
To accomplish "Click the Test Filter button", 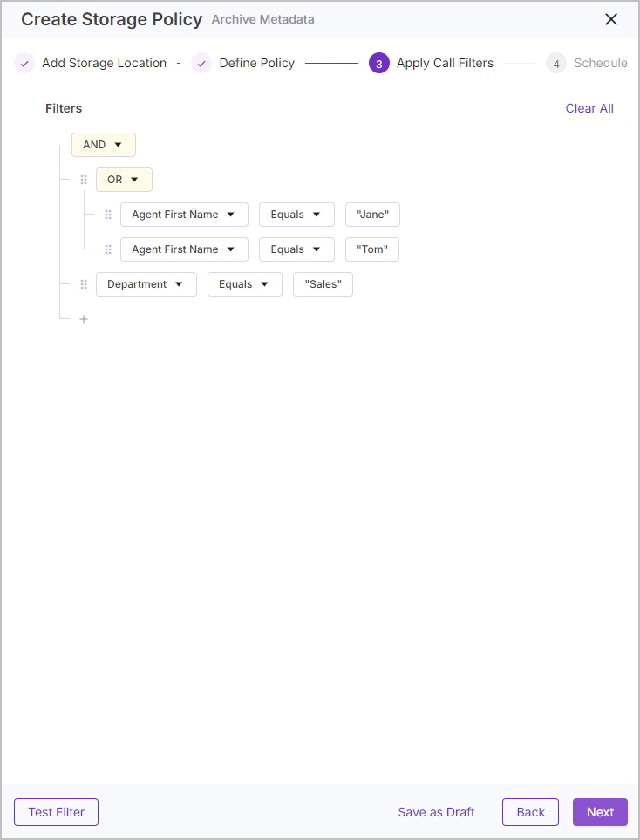I will coord(56,812).
